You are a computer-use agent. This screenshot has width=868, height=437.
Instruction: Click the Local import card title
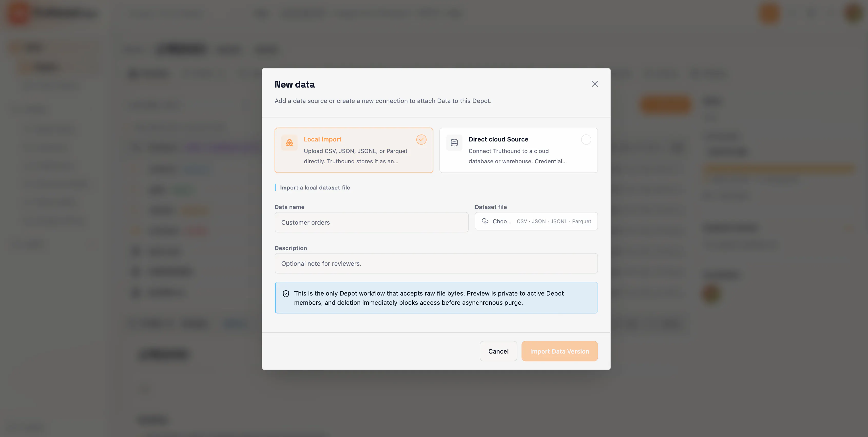(x=322, y=139)
